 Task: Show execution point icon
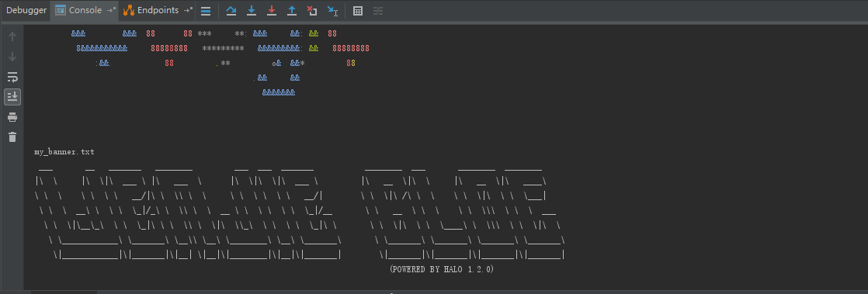[206, 11]
